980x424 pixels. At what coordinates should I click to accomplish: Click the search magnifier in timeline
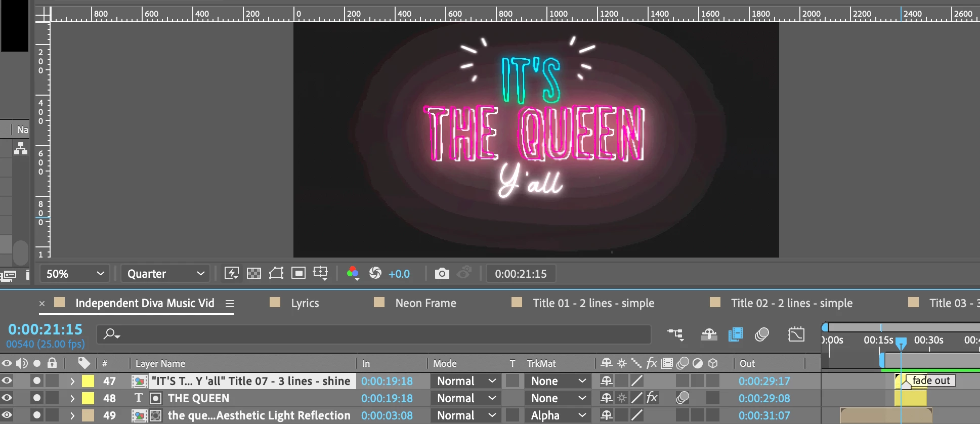tap(111, 334)
